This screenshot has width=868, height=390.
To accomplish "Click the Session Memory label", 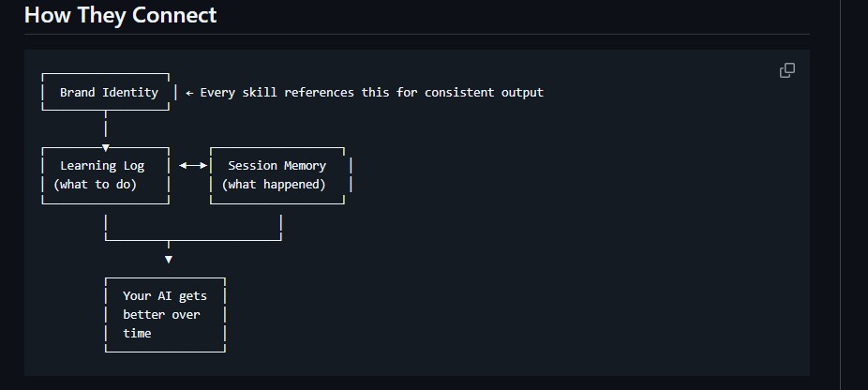I will pyautogui.click(x=277, y=166).
